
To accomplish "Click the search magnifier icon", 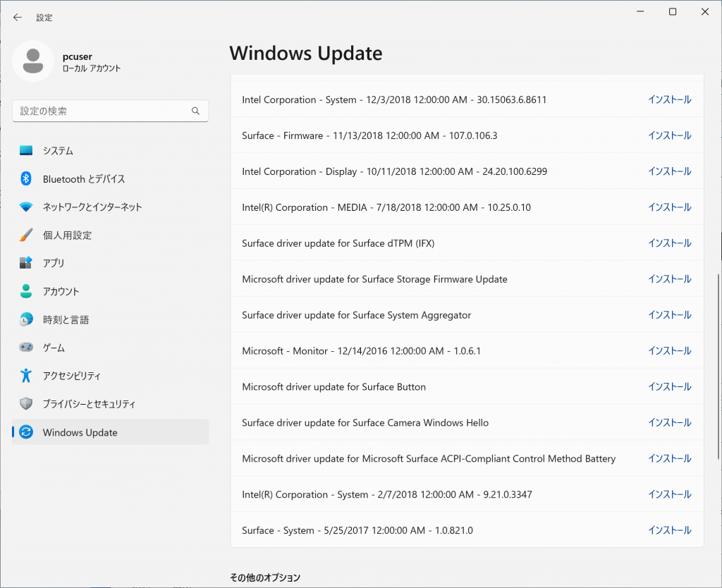I will (196, 111).
